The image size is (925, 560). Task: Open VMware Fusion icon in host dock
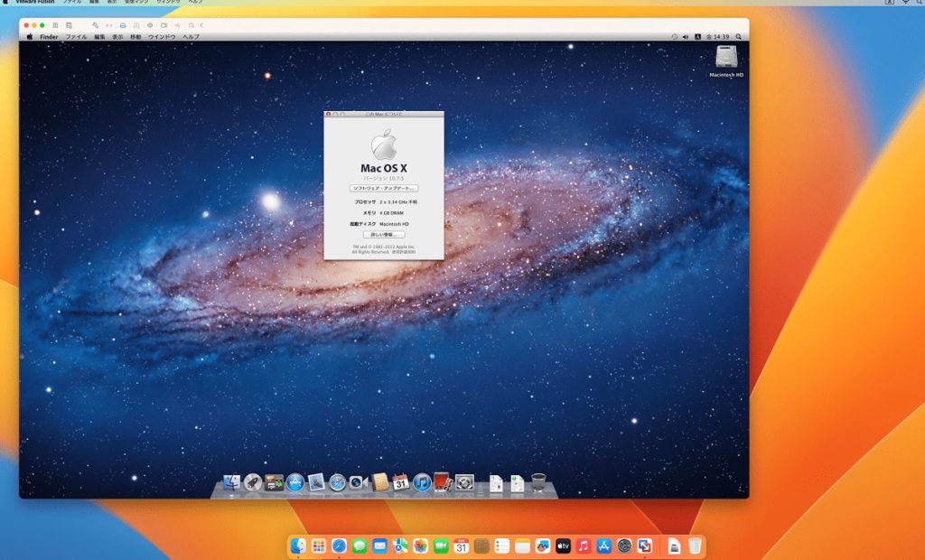coord(644,546)
